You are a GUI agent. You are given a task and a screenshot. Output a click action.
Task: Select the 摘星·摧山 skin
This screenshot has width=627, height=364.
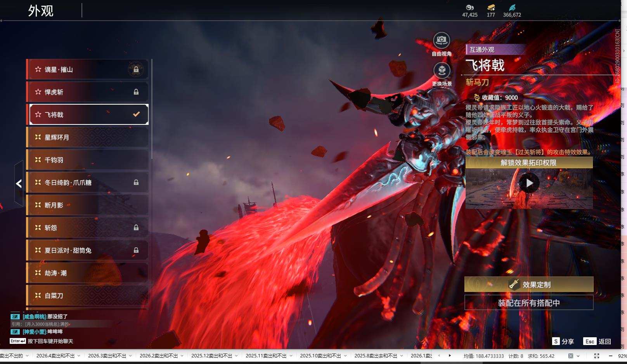88,69
